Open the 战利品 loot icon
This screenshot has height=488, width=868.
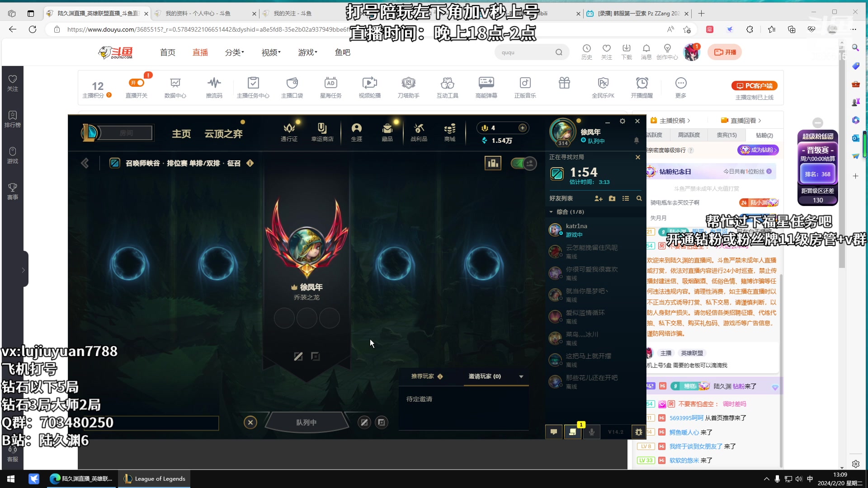[419, 132]
